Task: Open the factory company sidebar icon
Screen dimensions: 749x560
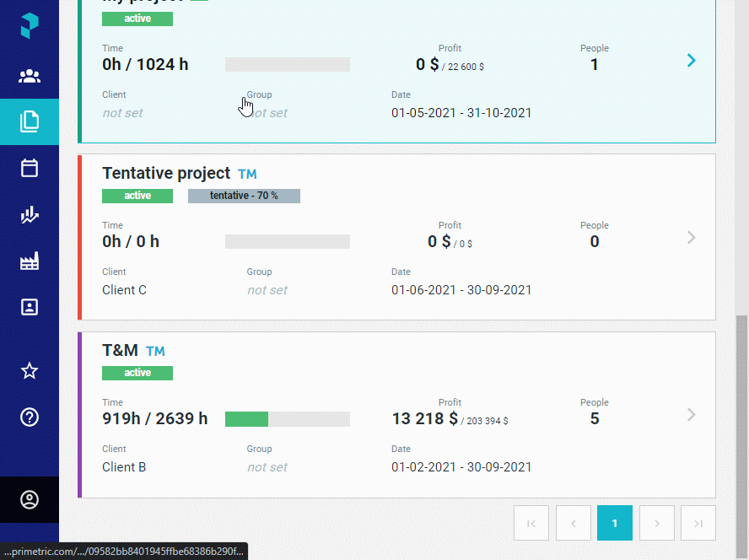Action: 30,261
